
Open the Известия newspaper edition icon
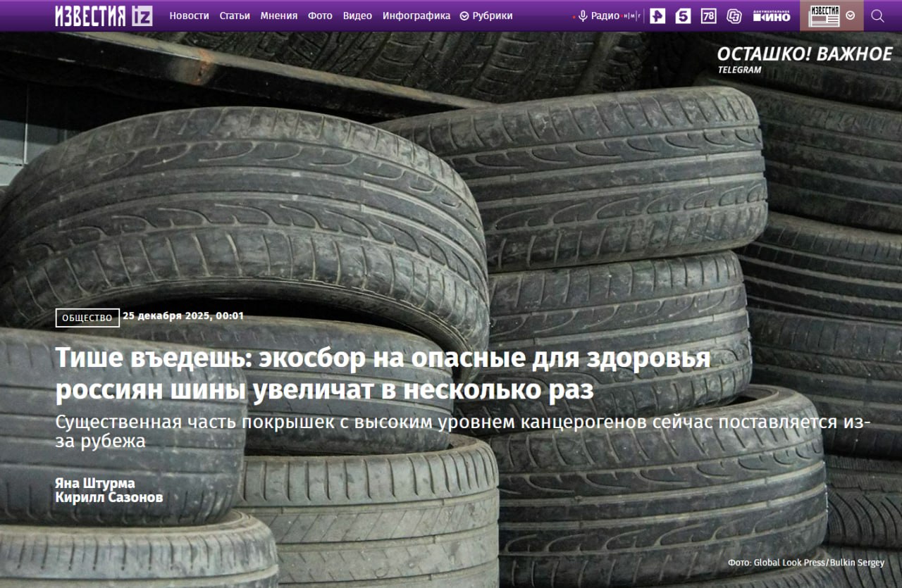pyautogui.click(x=824, y=15)
